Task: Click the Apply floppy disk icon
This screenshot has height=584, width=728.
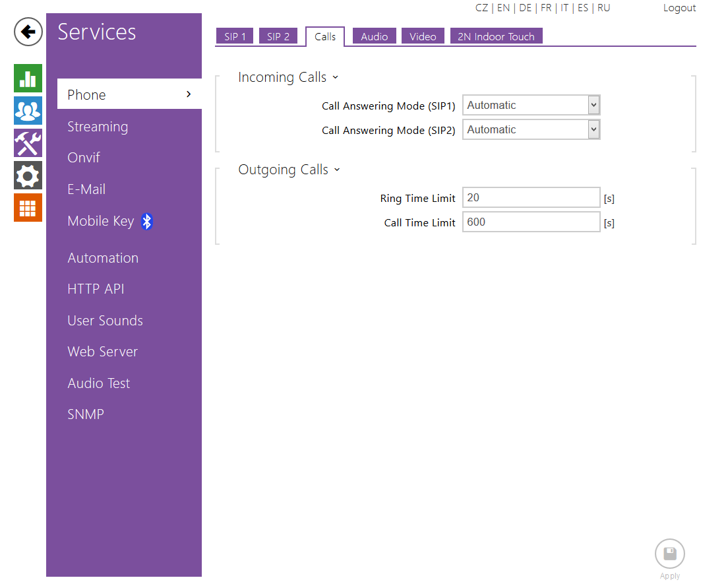Action: (x=669, y=554)
